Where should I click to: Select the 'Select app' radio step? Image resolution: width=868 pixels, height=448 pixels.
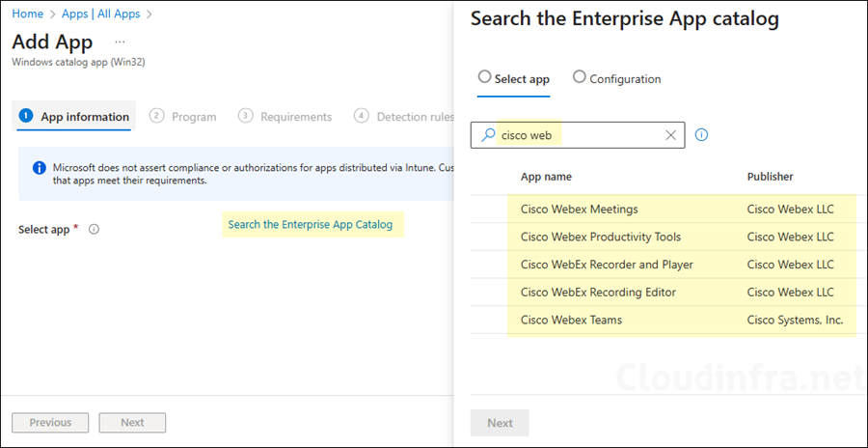485,77
